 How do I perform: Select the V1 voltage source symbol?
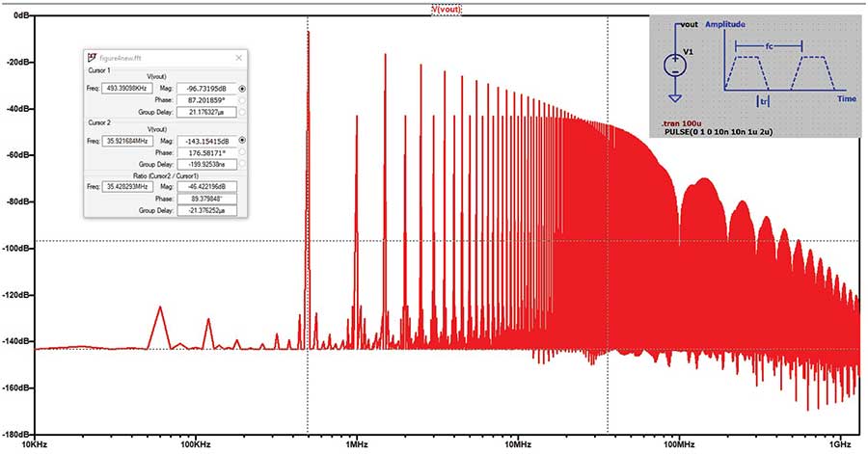click(x=676, y=66)
